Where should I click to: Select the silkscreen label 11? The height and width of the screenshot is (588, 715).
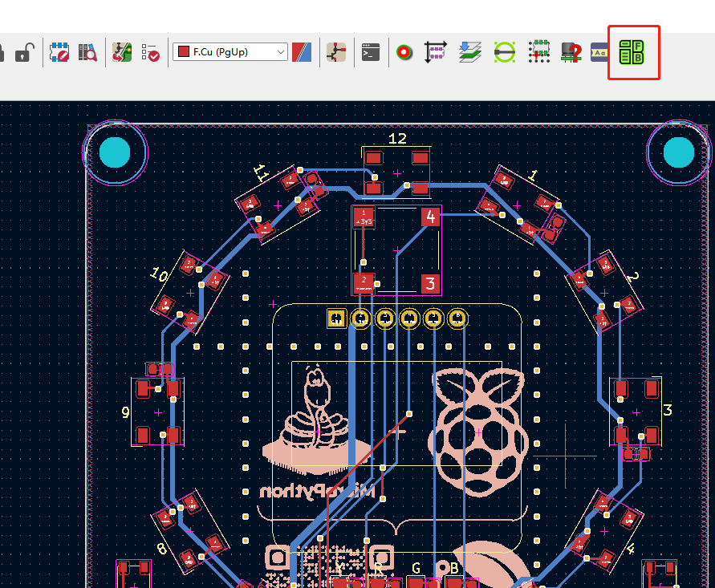pyautogui.click(x=262, y=172)
